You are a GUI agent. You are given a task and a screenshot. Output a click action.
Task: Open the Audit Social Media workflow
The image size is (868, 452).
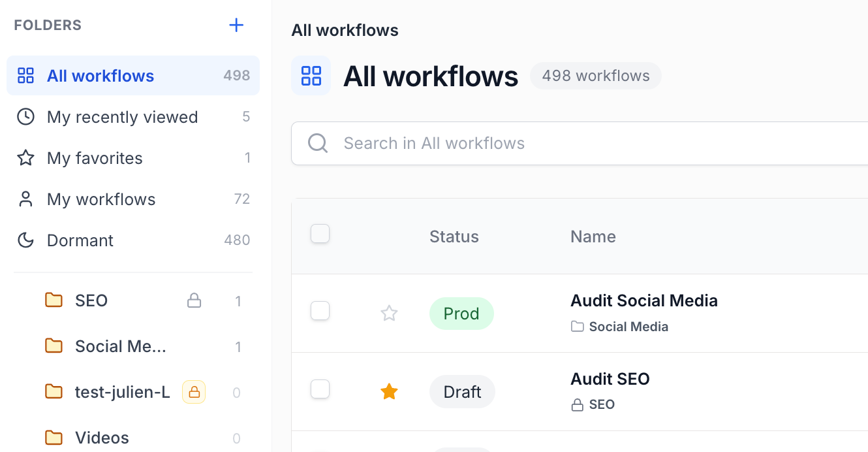tap(644, 300)
